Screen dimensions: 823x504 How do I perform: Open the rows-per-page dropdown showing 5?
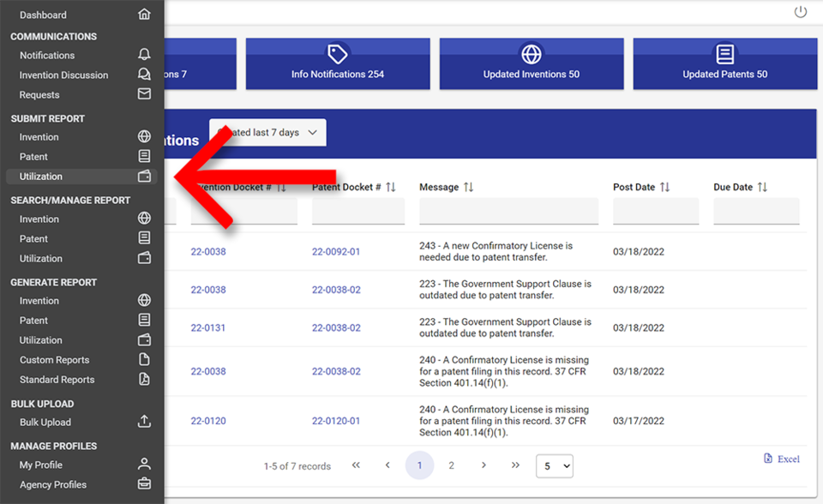[x=554, y=466]
